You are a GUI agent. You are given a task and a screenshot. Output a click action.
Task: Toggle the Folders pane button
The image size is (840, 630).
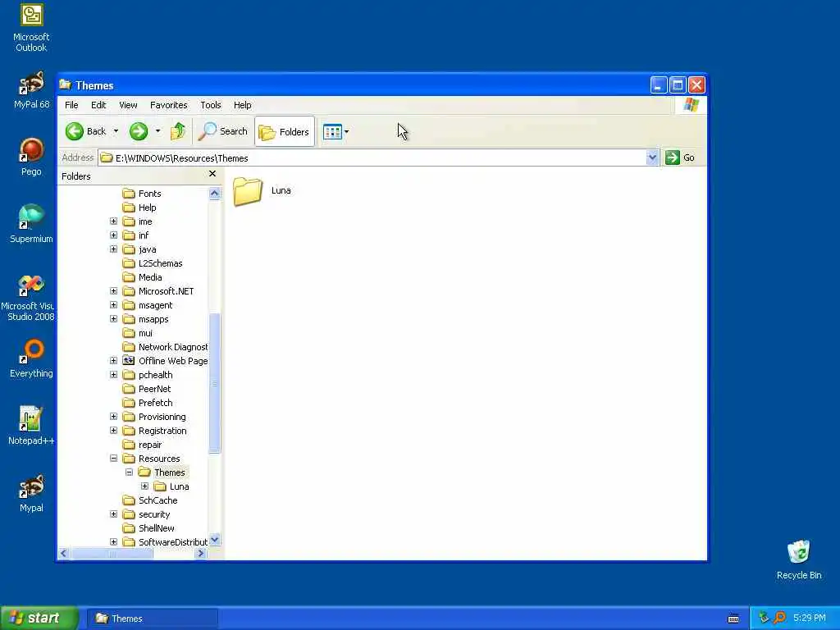click(x=284, y=131)
